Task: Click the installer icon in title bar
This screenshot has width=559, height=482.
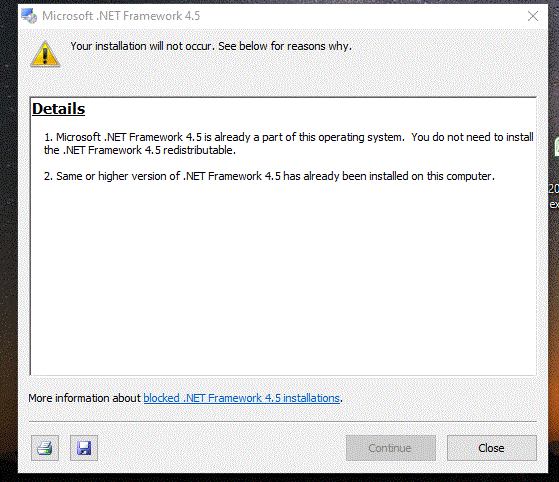Action: coord(29,16)
